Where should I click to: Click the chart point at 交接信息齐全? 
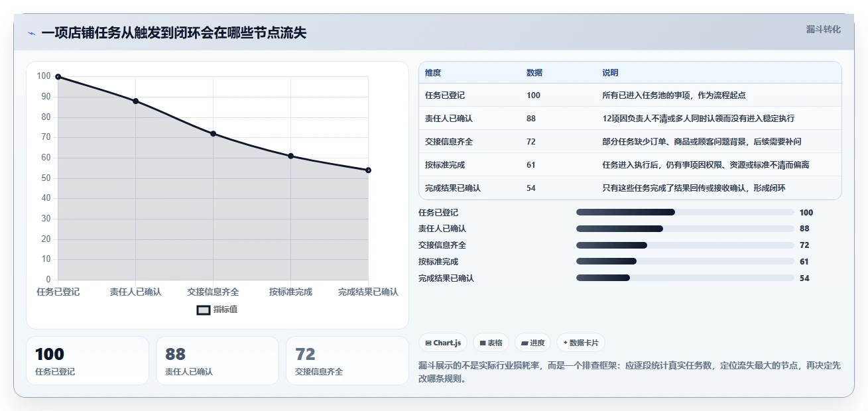coord(213,134)
